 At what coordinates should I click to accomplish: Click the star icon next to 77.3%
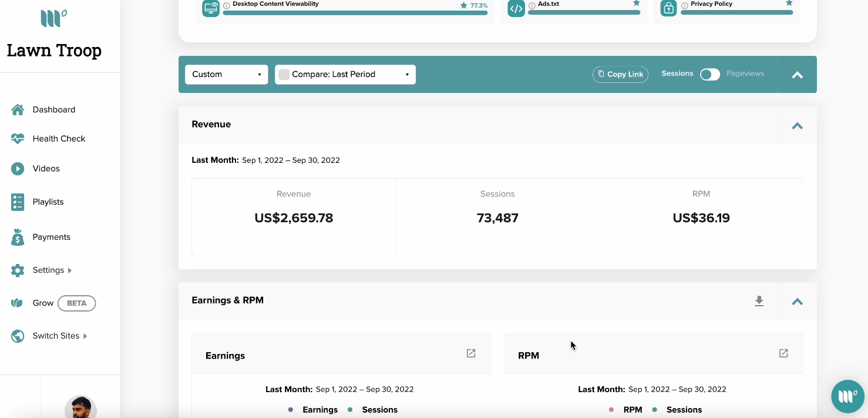pyautogui.click(x=464, y=5)
